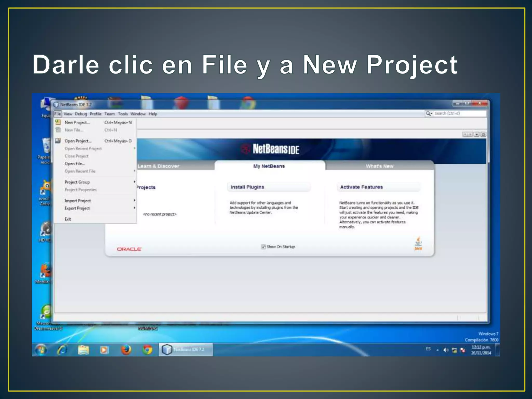Open Google Chrome from the taskbar

(x=147, y=350)
